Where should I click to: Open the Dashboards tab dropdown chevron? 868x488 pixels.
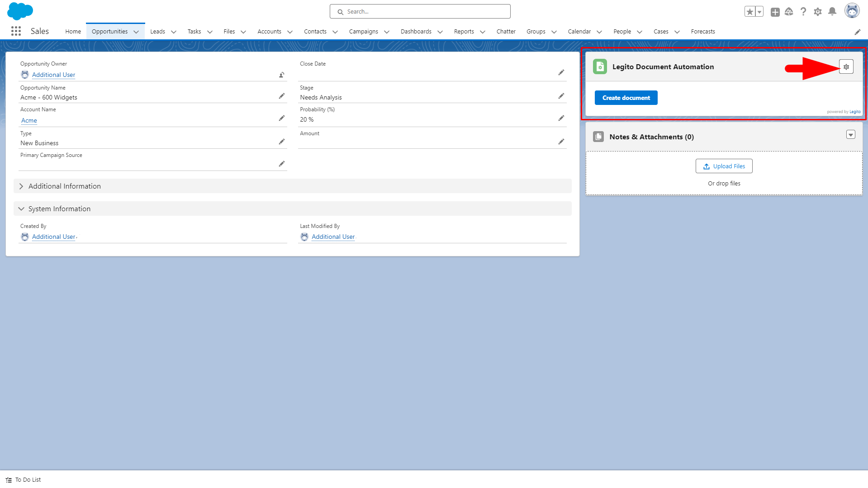click(440, 32)
